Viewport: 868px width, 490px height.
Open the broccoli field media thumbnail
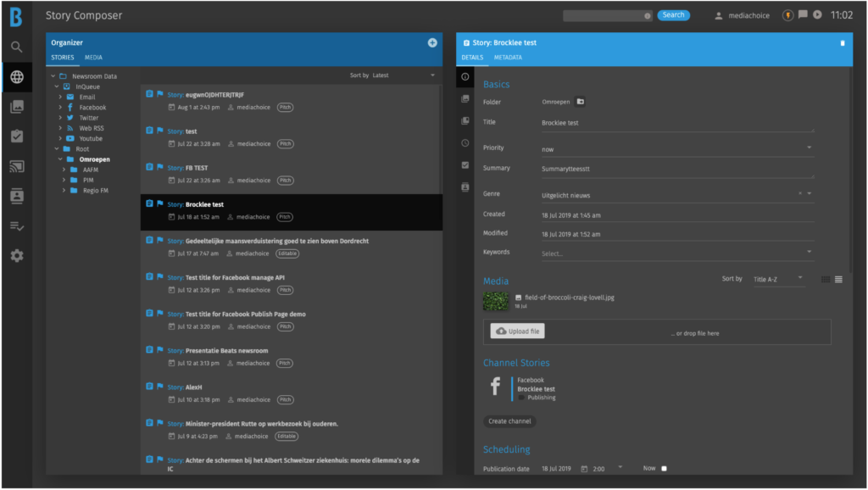coord(495,301)
